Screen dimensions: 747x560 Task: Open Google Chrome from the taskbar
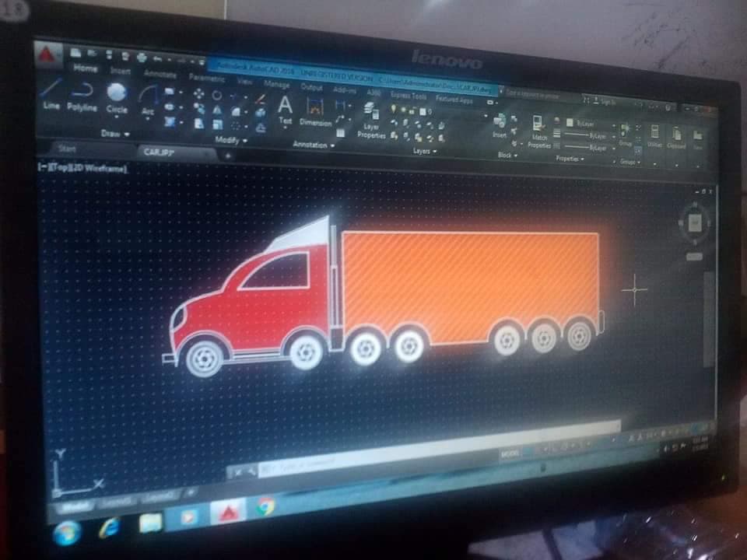(265, 508)
